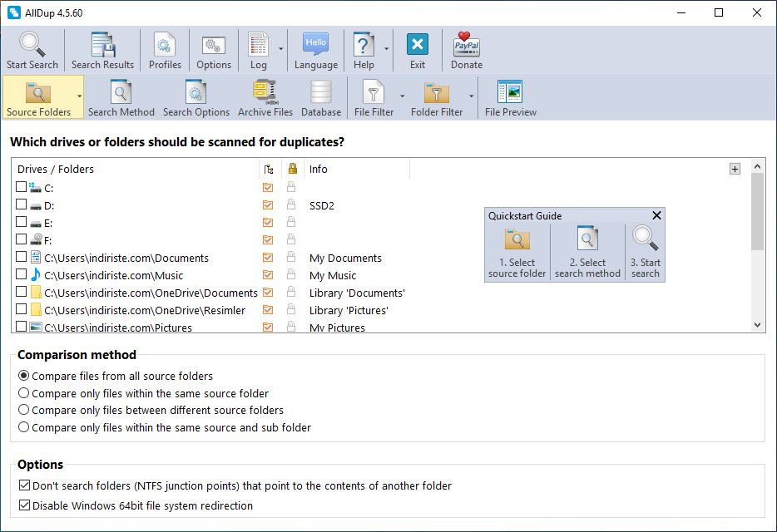Select the C:\Users\indiriste.com\Music path text
Screen dimensions: 777x532
(113, 275)
